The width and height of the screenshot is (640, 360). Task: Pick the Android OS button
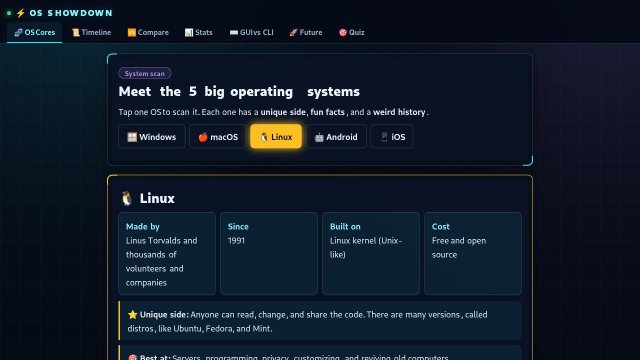tap(336, 137)
